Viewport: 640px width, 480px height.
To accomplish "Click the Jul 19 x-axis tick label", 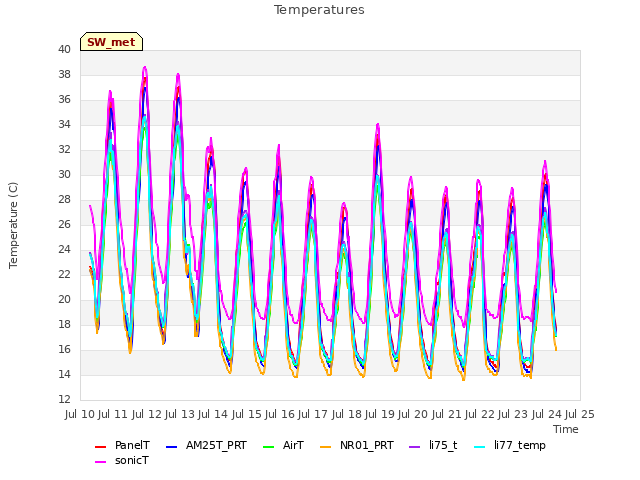I will click(380, 414).
